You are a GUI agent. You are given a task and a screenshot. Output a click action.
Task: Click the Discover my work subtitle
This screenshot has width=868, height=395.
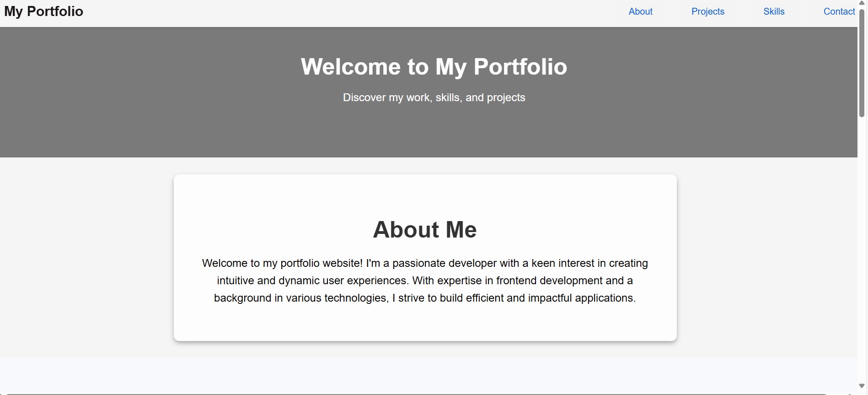coord(434,97)
